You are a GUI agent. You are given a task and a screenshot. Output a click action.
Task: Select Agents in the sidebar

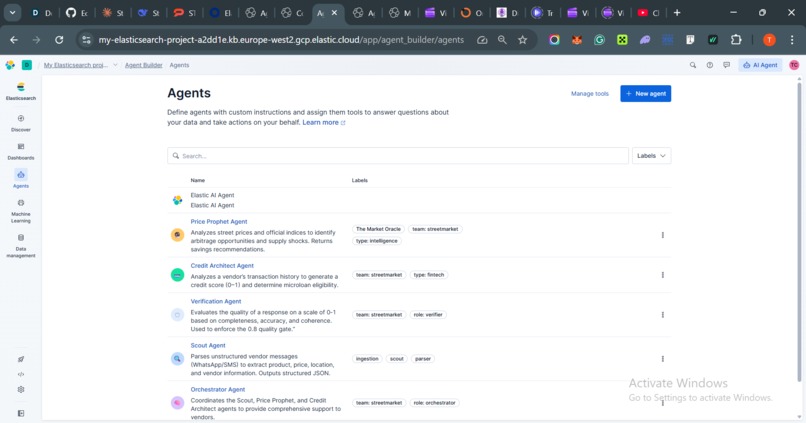[21, 179]
